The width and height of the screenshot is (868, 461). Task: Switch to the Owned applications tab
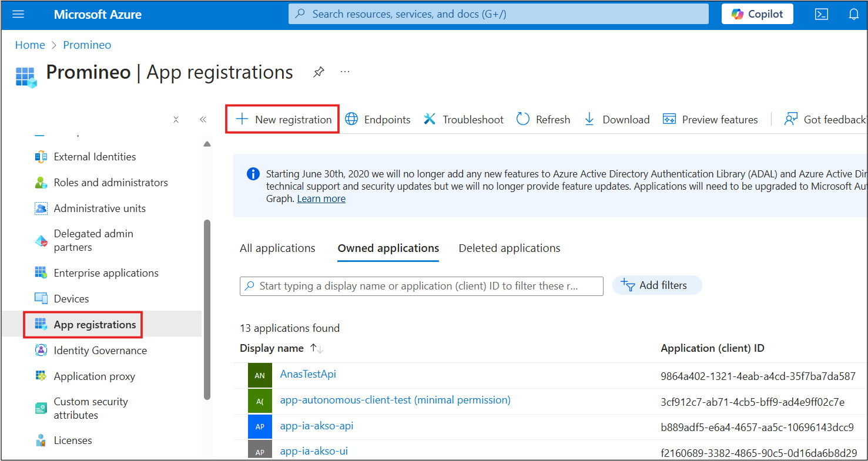[388, 248]
